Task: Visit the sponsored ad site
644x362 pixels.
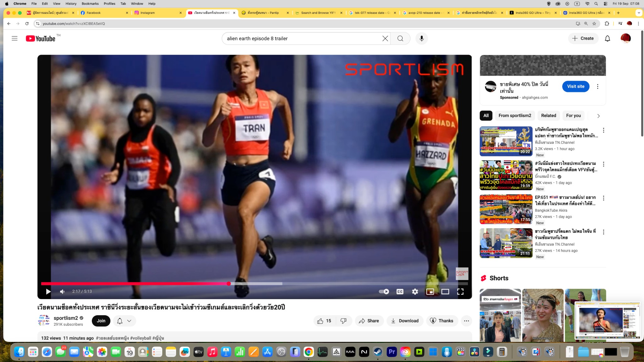Action: [575, 86]
